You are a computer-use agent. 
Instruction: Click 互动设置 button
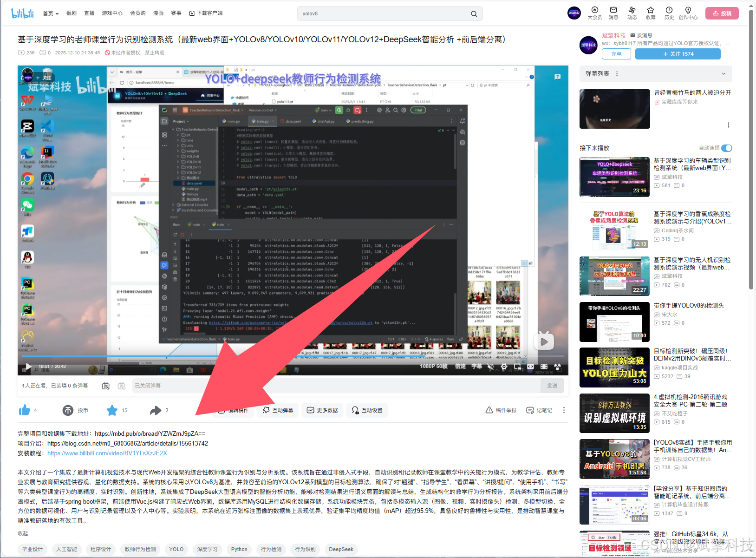[367, 410]
